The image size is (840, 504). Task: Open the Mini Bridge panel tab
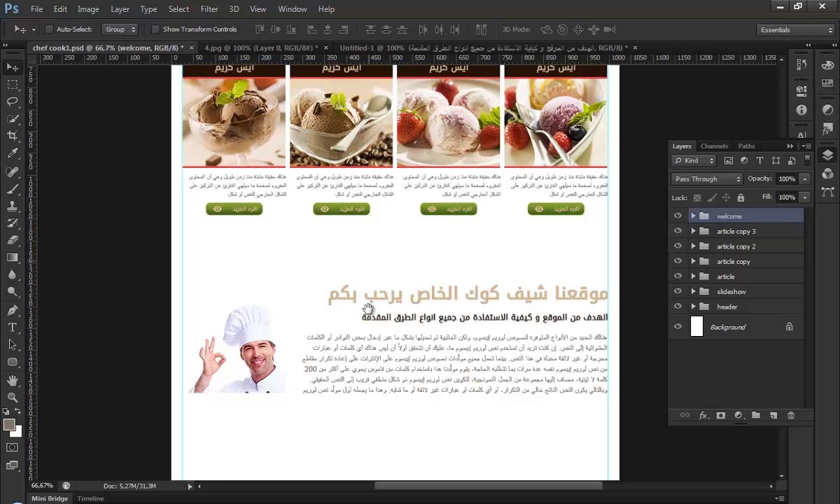click(49, 498)
